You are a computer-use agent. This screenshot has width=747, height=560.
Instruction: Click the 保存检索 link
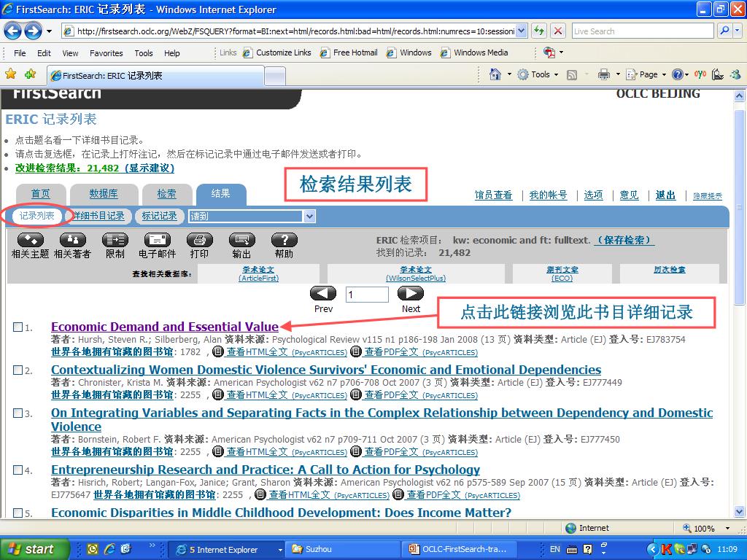[x=624, y=240]
